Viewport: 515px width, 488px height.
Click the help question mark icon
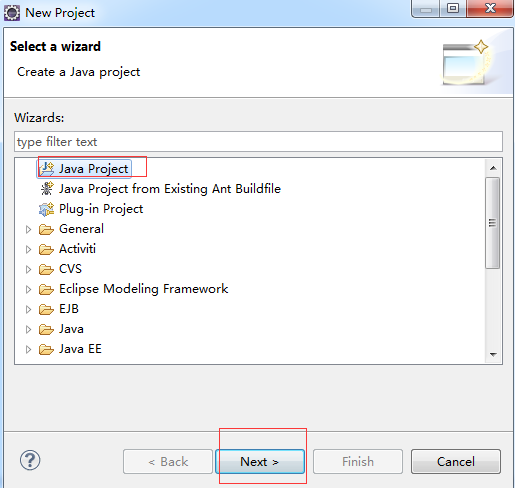(30, 460)
